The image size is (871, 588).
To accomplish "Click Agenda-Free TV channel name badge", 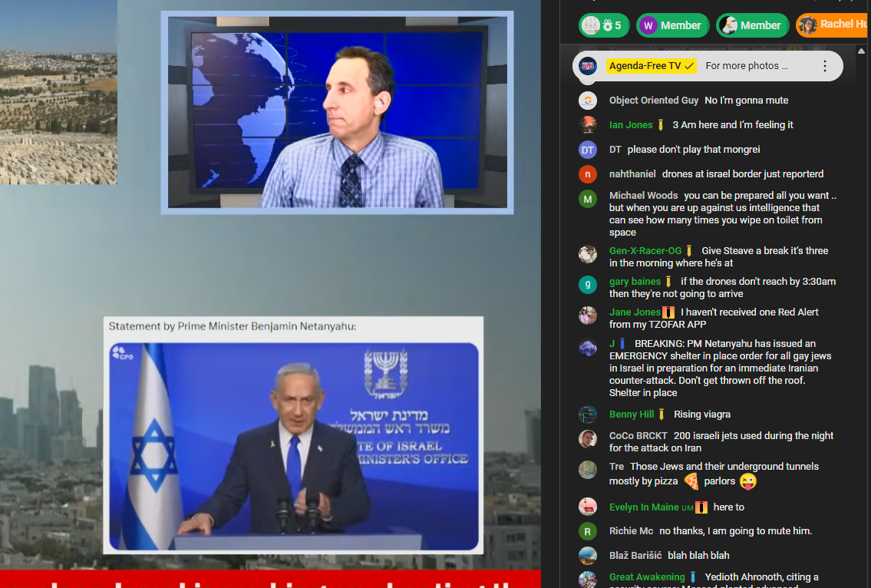I will coord(651,66).
